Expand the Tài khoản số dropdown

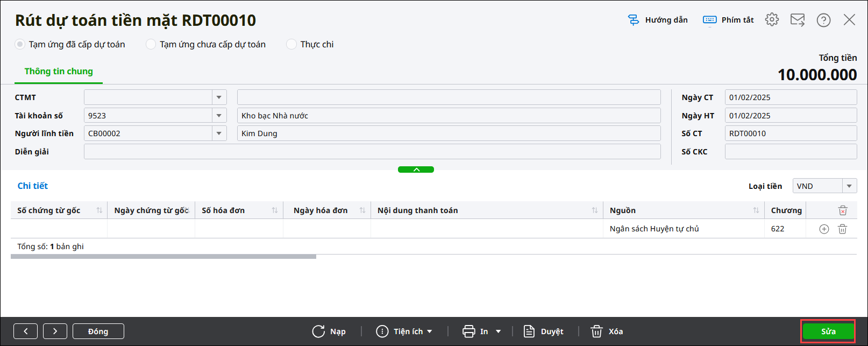[x=219, y=116]
